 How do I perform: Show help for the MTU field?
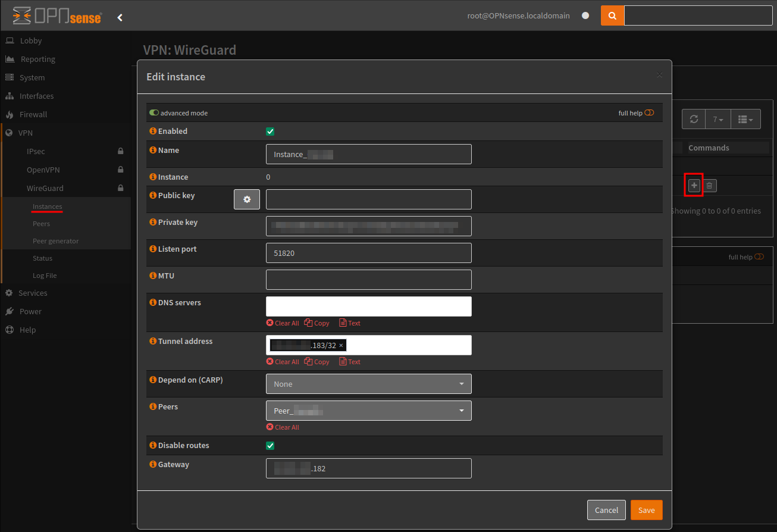[153, 276]
